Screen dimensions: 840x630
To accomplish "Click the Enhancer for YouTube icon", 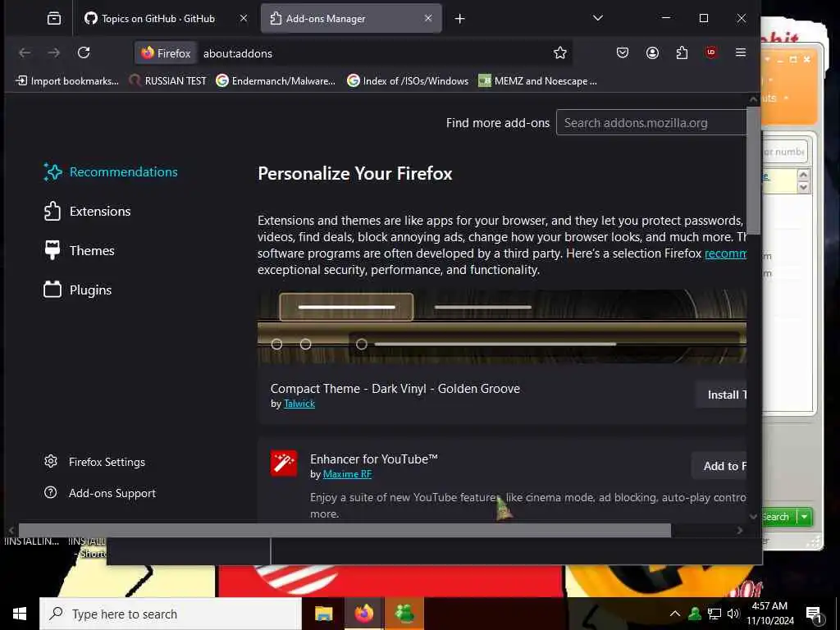I will pyautogui.click(x=283, y=463).
